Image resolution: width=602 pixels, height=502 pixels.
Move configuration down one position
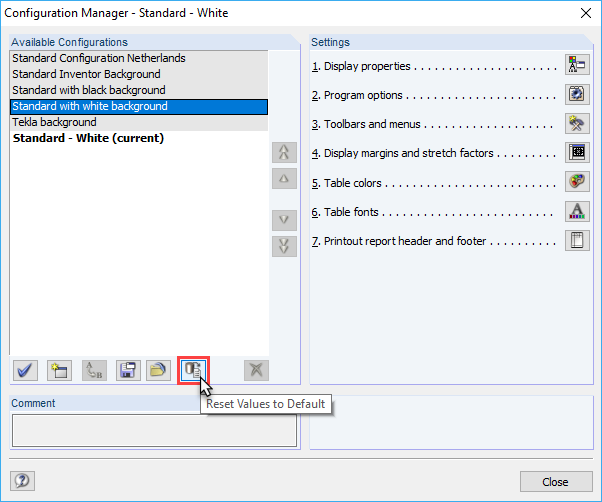284,220
